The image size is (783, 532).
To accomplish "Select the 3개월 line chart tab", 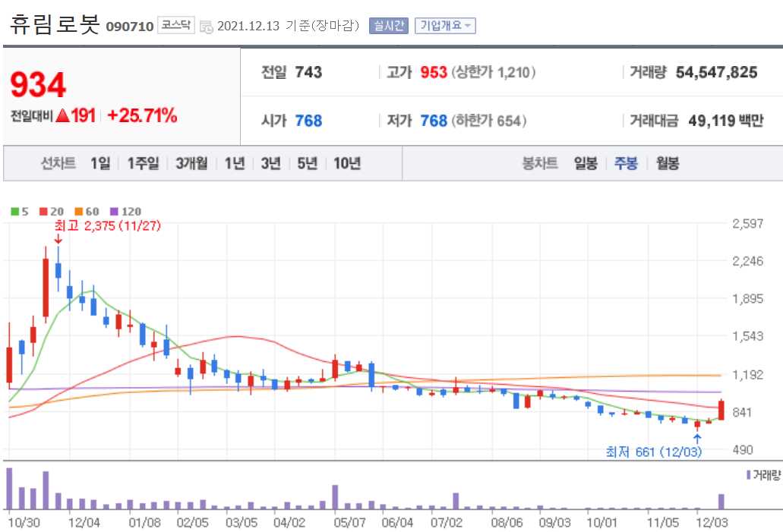I will point(191,163).
